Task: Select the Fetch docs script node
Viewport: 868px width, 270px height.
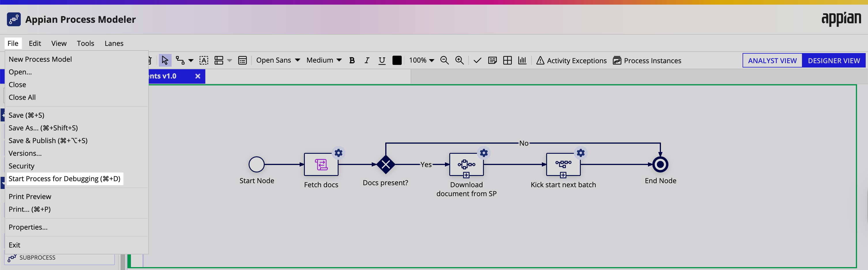Action: (321, 164)
